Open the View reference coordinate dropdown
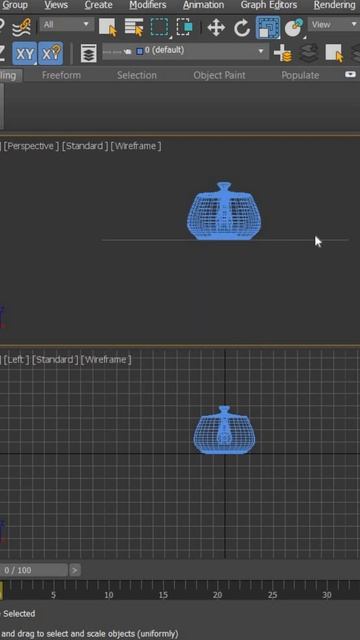 (333, 24)
